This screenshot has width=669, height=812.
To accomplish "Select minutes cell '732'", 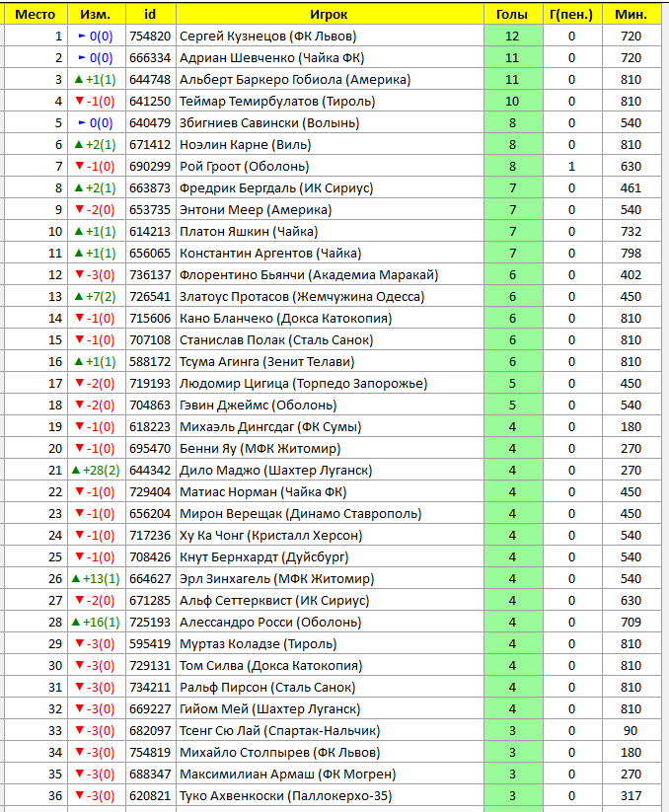I will point(632,232).
